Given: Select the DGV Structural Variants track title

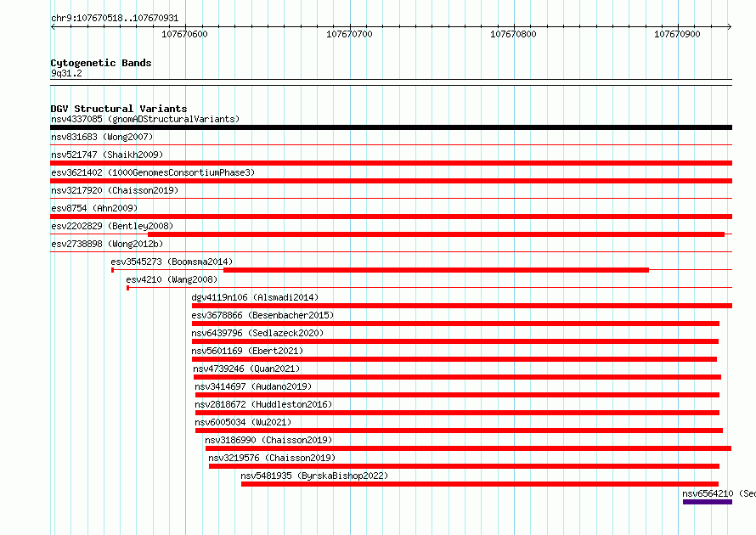Looking at the screenshot, I should (119, 109).
